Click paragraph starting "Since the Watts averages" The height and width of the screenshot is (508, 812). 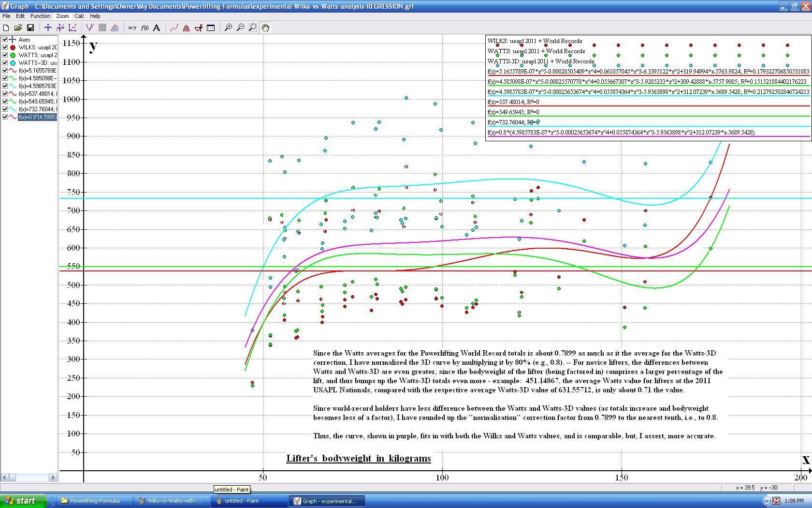[518, 372]
